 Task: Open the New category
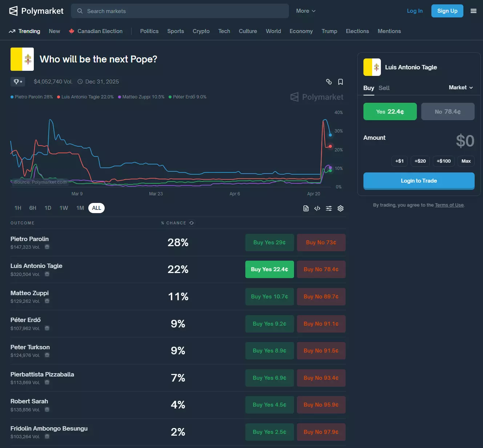pyautogui.click(x=55, y=31)
